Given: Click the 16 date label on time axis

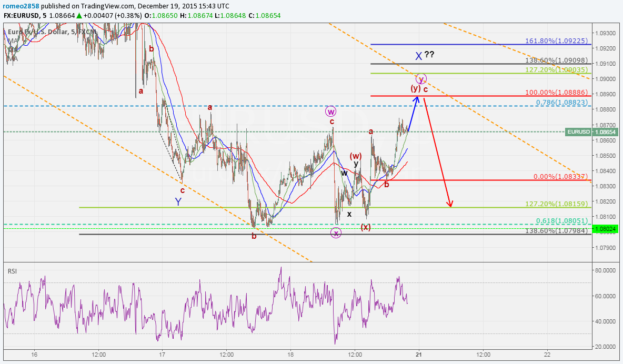Looking at the screenshot, I should click(34, 355).
